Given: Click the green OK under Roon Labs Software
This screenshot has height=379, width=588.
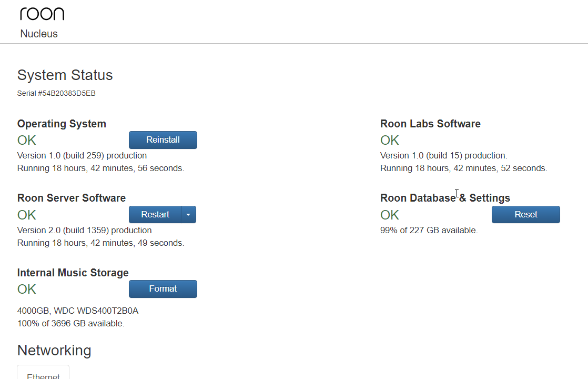Looking at the screenshot, I should pyautogui.click(x=389, y=140).
